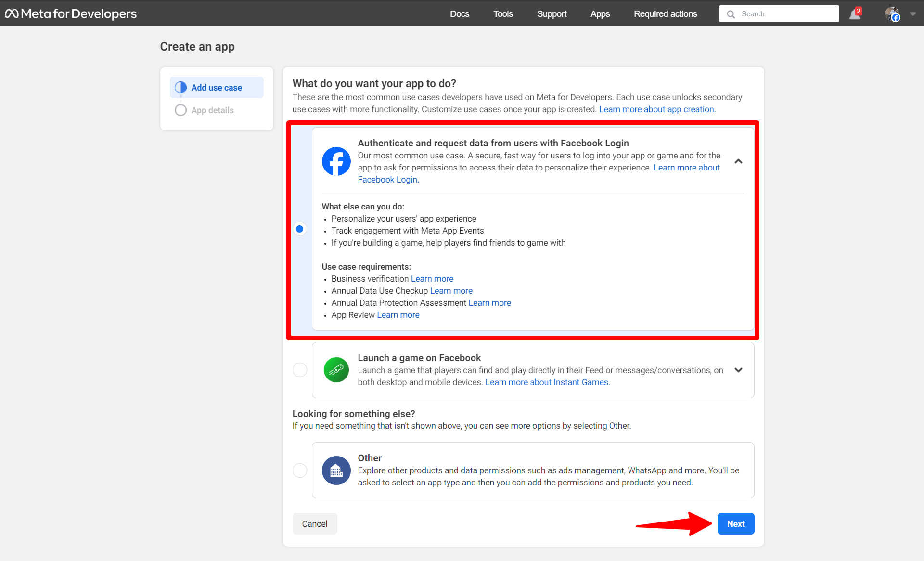Click the Instant Games rocket icon
Viewport: 924px width, 561px height.
point(336,370)
